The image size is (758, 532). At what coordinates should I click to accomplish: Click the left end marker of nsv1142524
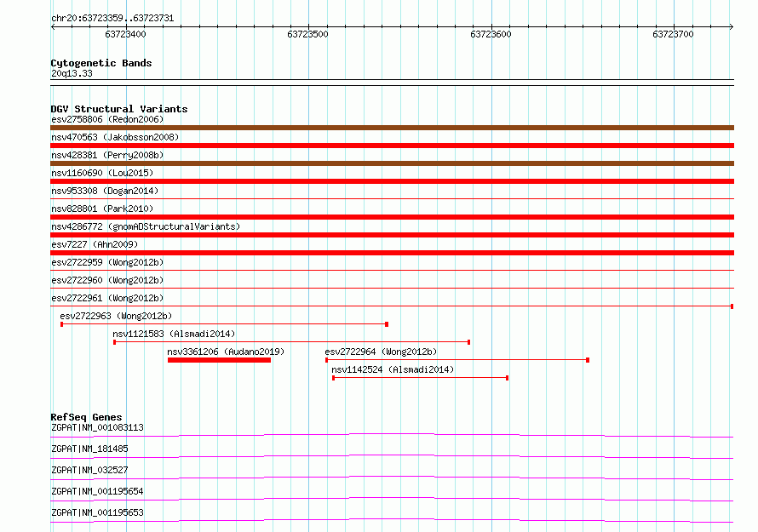coord(334,378)
